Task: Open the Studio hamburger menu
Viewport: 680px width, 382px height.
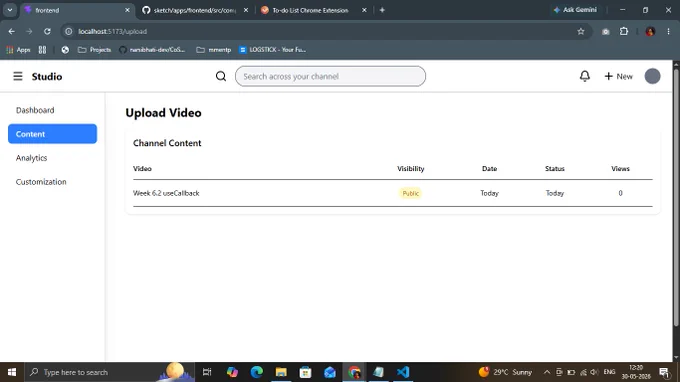Action: 18,76
